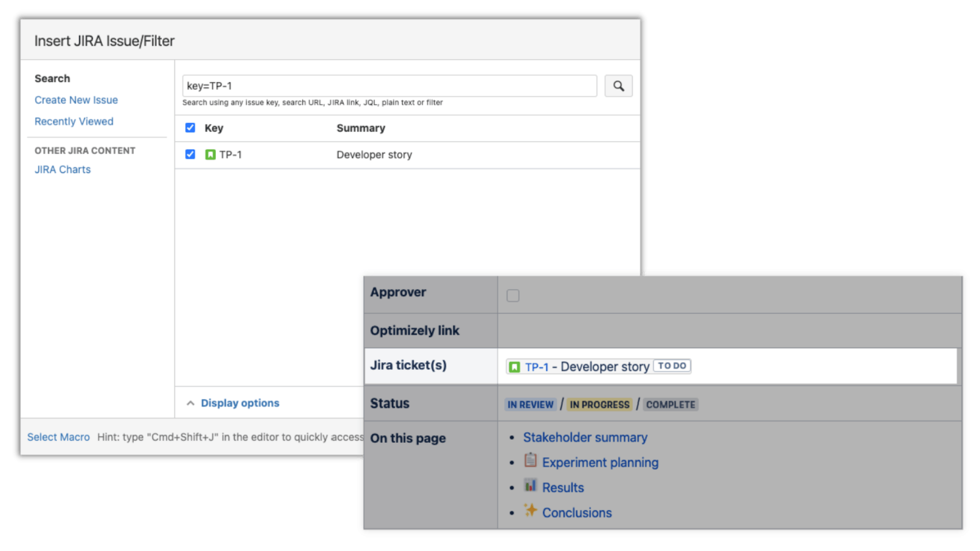Open JIRA Charts
980x551 pixels.
(x=62, y=169)
